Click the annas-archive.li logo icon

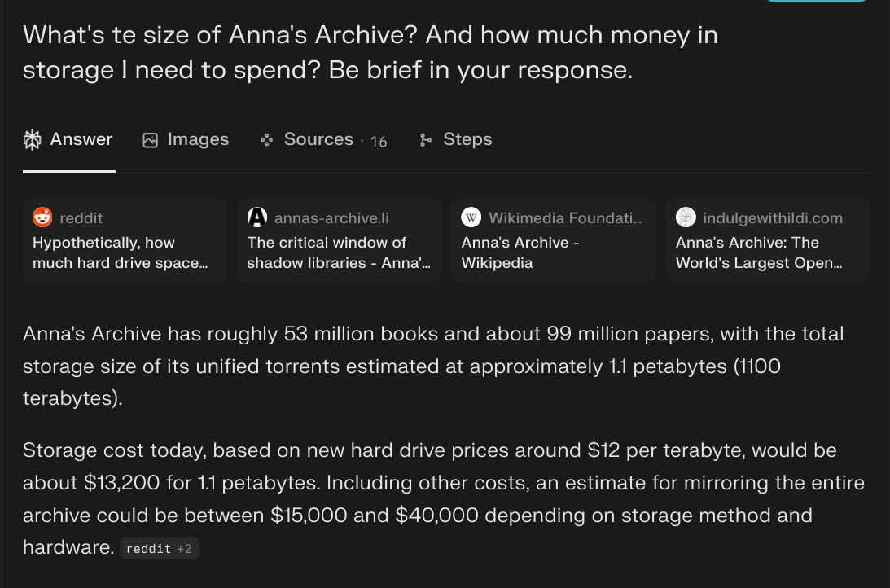click(257, 217)
